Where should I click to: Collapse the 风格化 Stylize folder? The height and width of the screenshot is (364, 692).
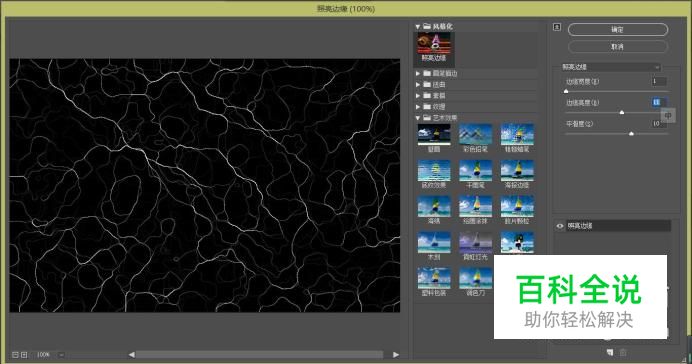pos(417,27)
